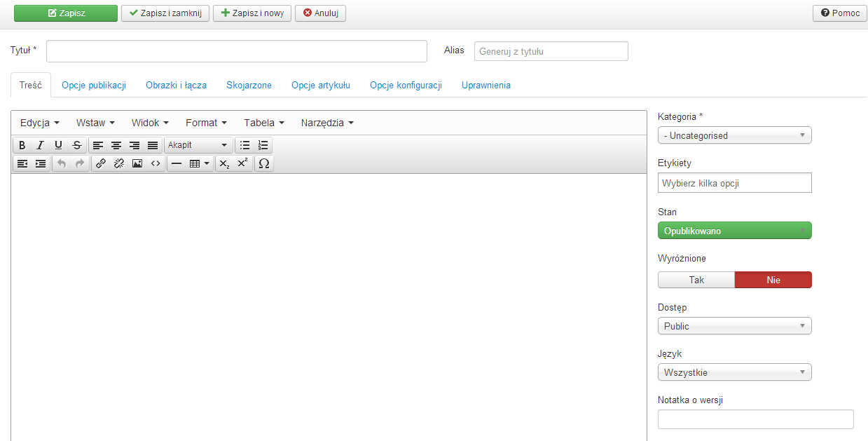This screenshot has width=868, height=441.
Task: Click Zapisz i nowy button
Action: [x=252, y=13]
